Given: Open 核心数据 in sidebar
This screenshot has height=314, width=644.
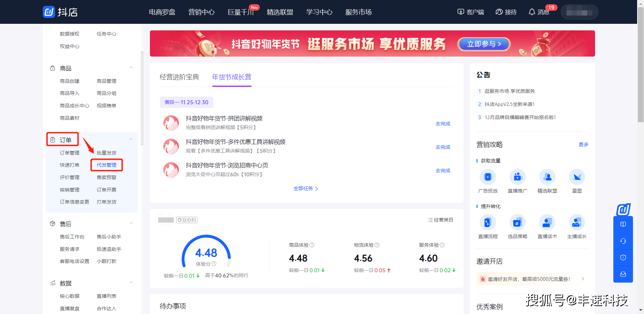Looking at the screenshot, I should [x=70, y=296].
